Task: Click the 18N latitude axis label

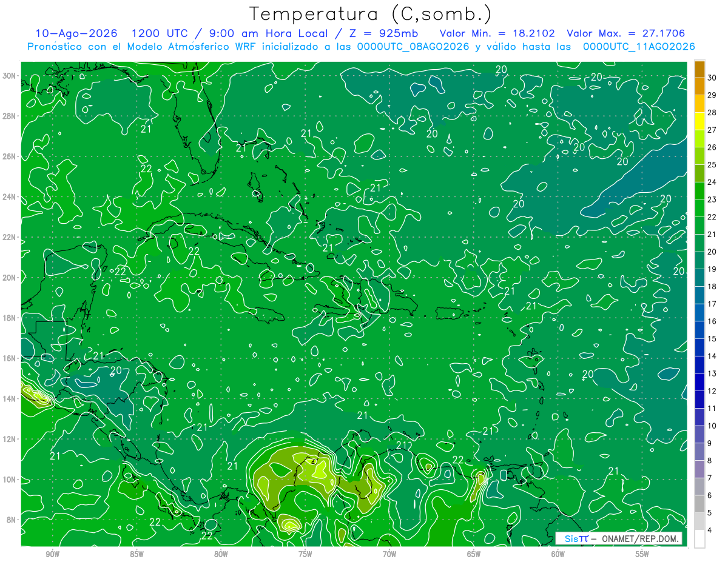Action: [x=10, y=318]
